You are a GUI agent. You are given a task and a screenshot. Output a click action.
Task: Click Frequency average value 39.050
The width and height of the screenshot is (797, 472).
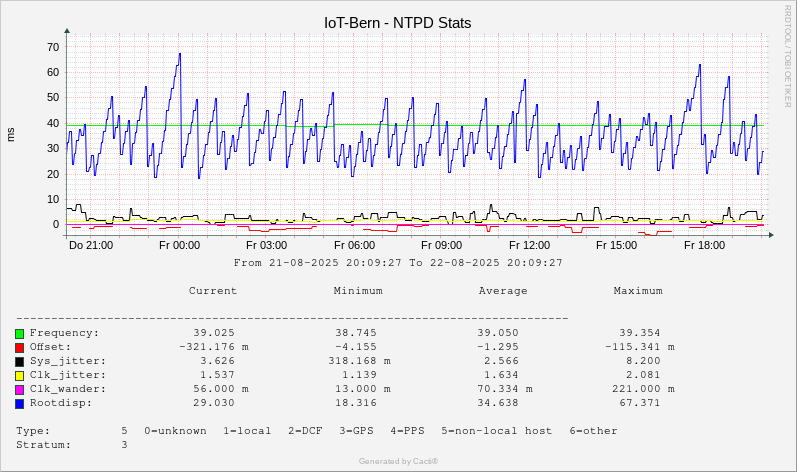click(x=498, y=333)
